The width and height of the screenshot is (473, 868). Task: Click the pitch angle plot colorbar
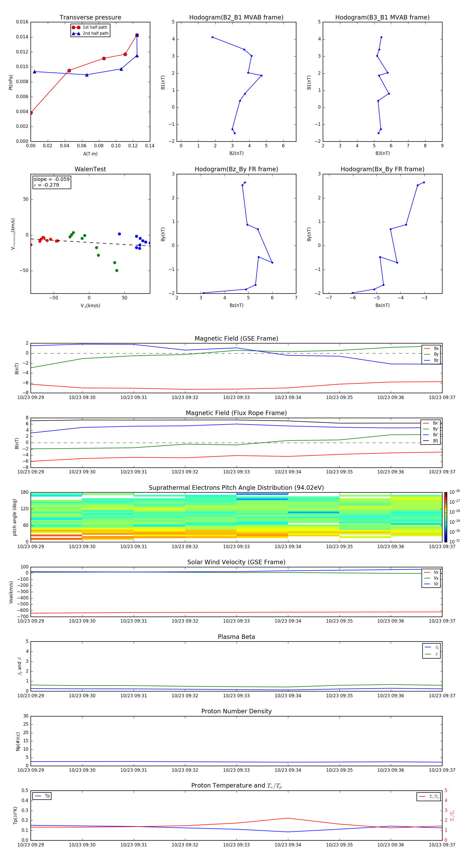pos(446,517)
